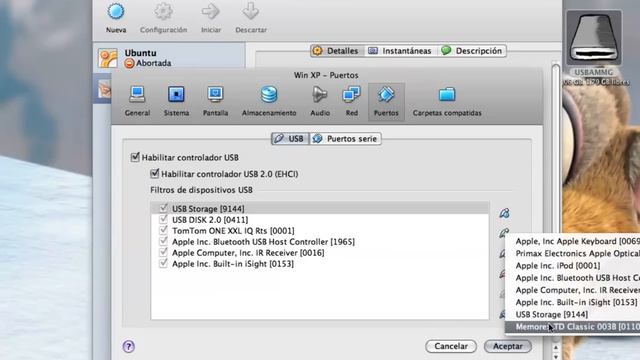
Task: Toggle Habilitar controlador USB checkbox
Action: point(135,157)
